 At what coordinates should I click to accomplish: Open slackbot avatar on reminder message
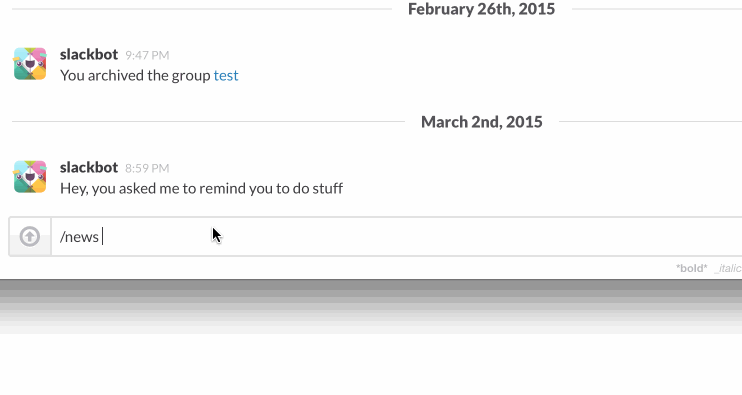[x=30, y=176]
